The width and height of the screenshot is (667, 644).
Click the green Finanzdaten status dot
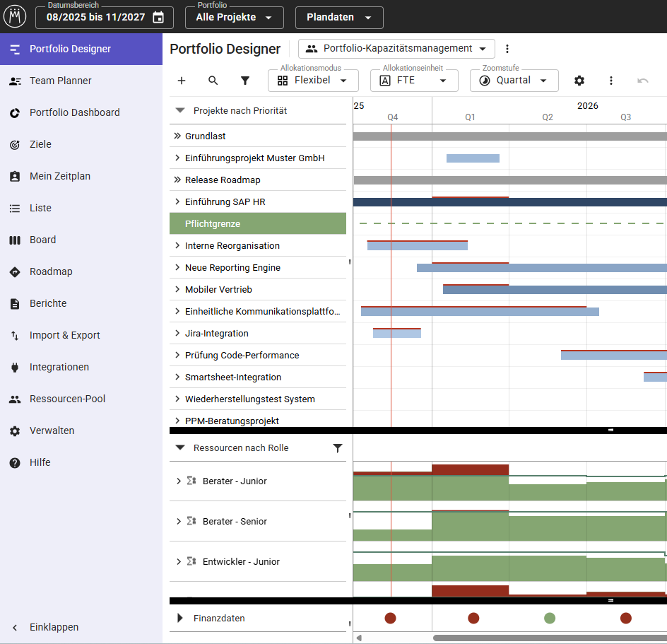coord(550,619)
